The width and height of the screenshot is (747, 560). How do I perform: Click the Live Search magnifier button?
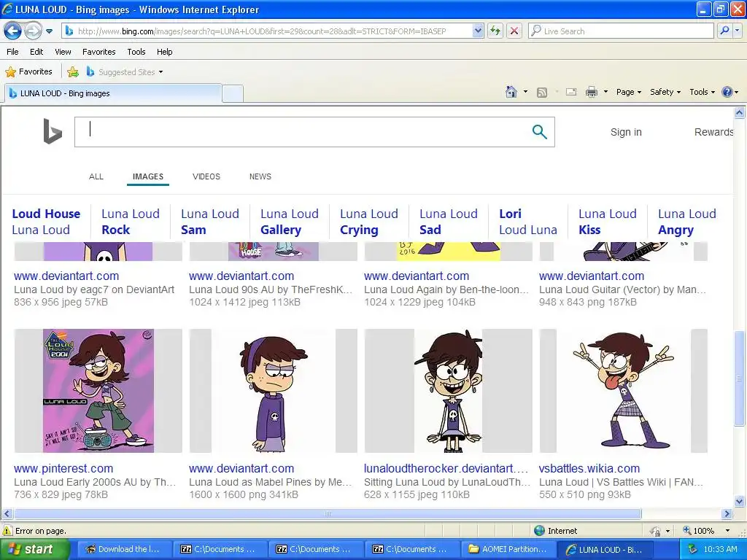tap(724, 31)
